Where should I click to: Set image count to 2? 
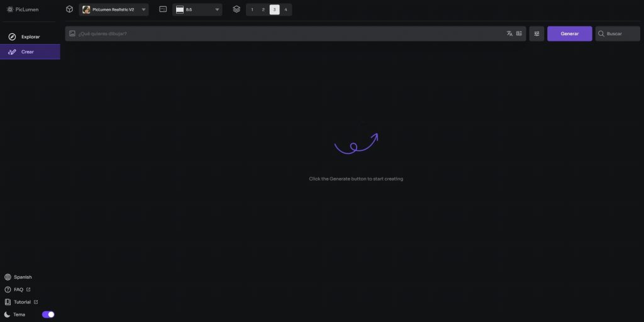tap(264, 9)
